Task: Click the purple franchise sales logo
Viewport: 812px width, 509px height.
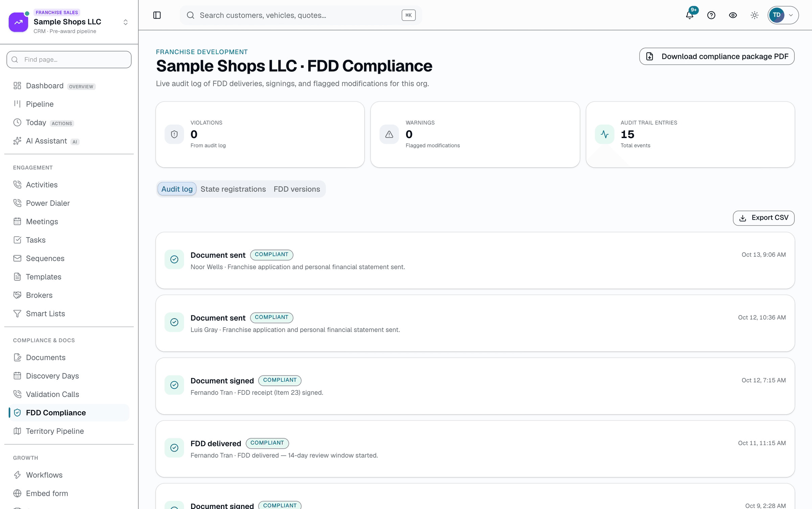Action: pos(18,22)
